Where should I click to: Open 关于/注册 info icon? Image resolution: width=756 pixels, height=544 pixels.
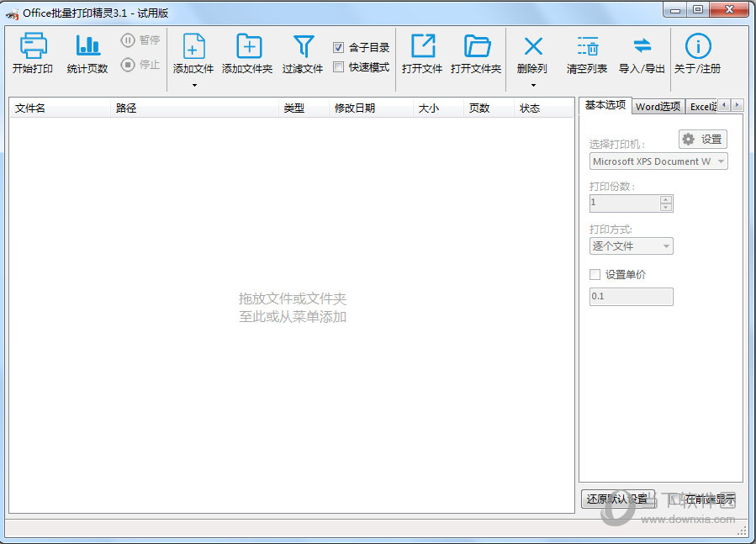click(698, 45)
